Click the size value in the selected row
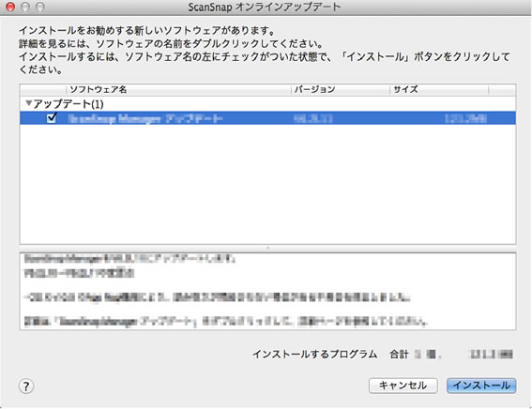532x409 pixels. 465,118
